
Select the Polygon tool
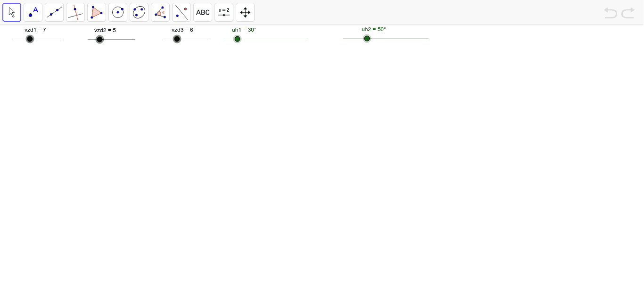[x=97, y=12]
